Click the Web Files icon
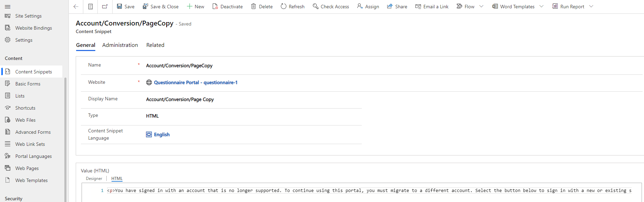644x202 pixels. pos(8,120)
